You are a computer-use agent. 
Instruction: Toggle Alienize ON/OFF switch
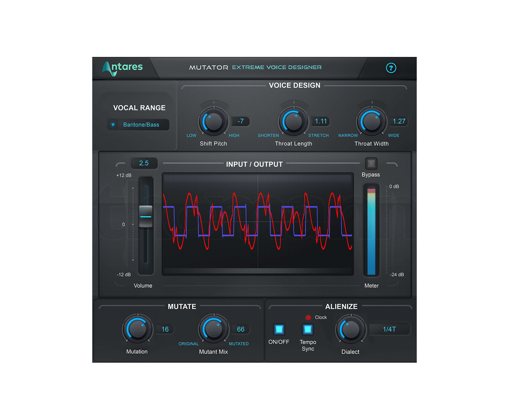(x=279, y=329)
